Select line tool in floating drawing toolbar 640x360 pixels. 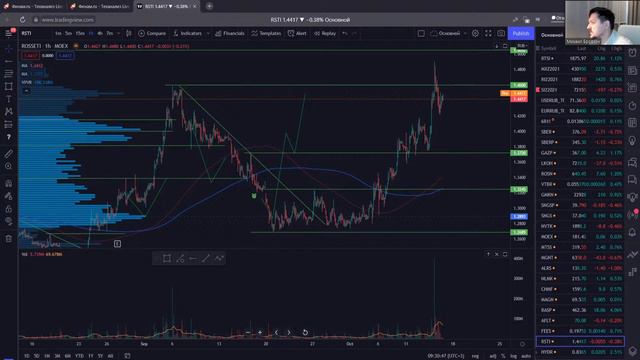[x=206, y=258]
